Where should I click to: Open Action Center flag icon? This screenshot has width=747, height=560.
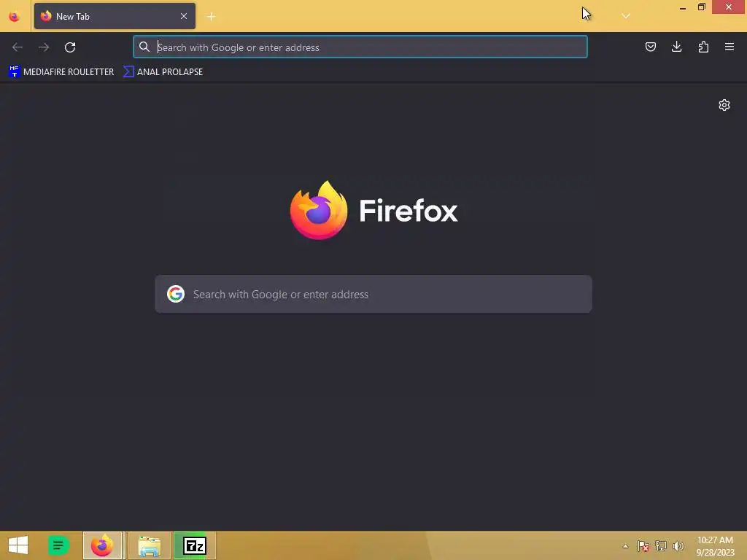point(643,545)
